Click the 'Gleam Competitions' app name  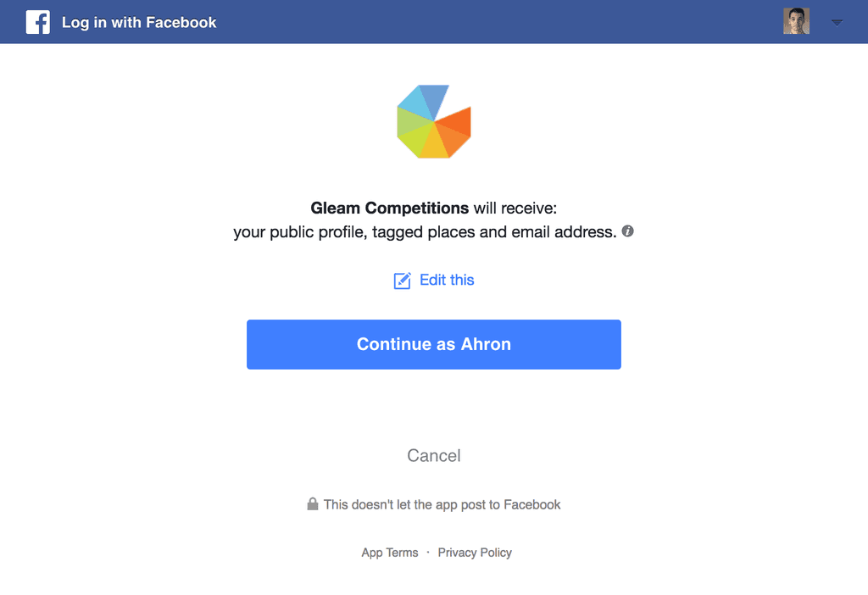coord(389,208)
